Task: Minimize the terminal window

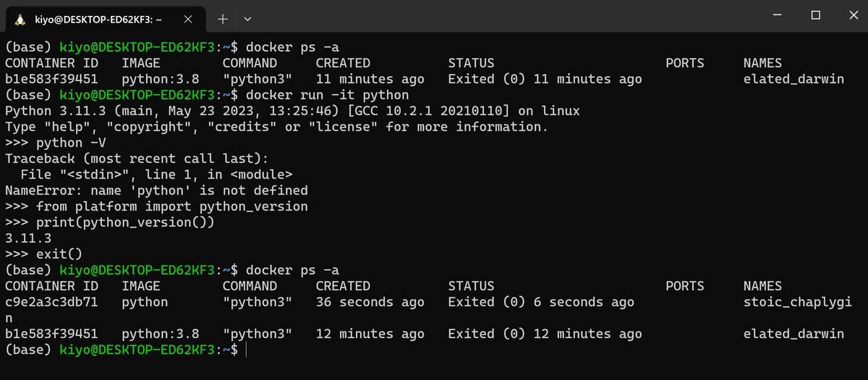Action: click(x=775, y=14)
